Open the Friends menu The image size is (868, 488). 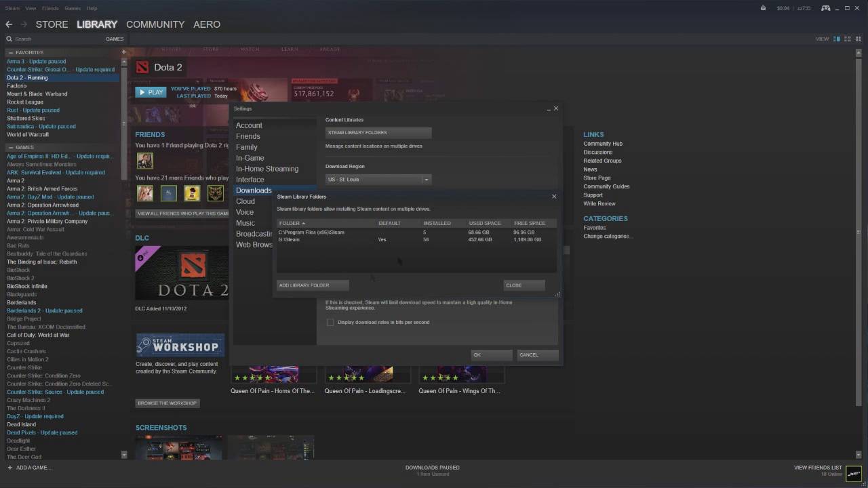(x=50, y=8)
